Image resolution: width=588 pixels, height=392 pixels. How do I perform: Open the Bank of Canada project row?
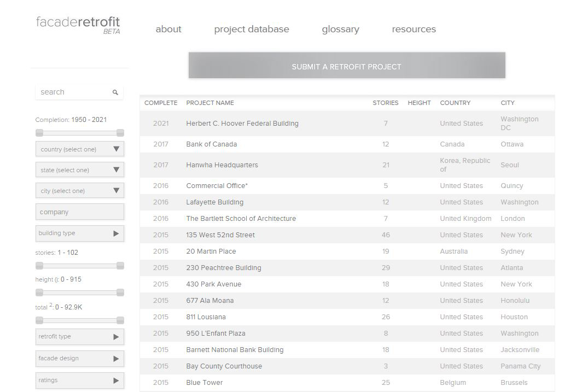[x=211, y=144]
